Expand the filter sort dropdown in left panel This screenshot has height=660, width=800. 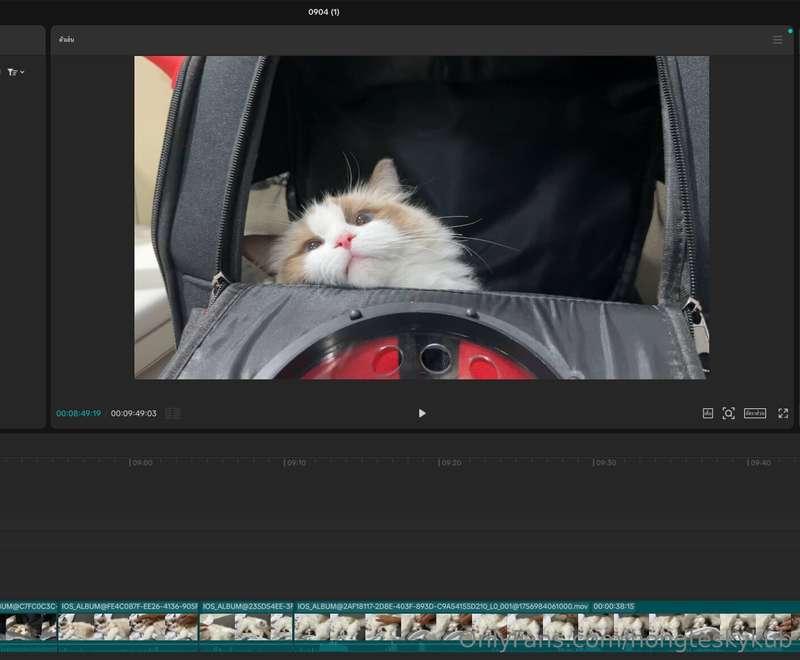tap(16, 72)
